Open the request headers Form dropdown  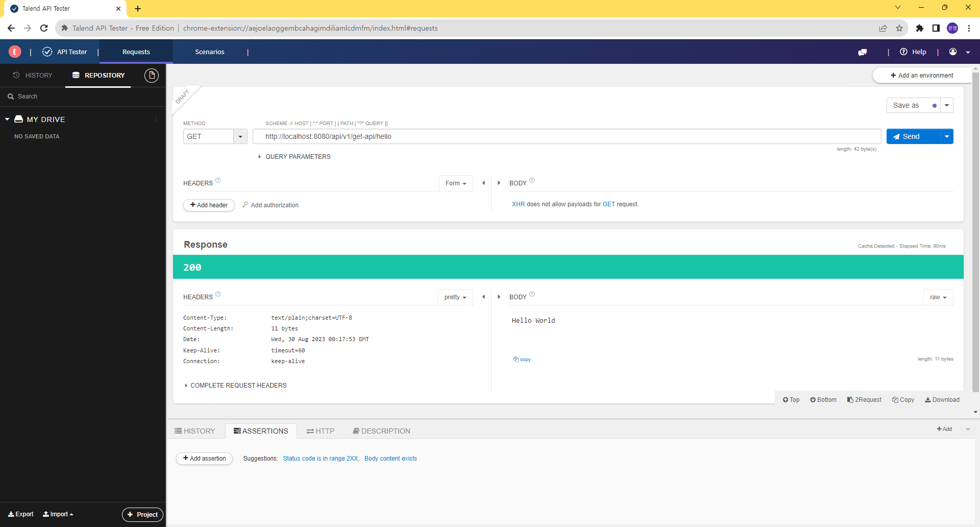coord(456,183)
